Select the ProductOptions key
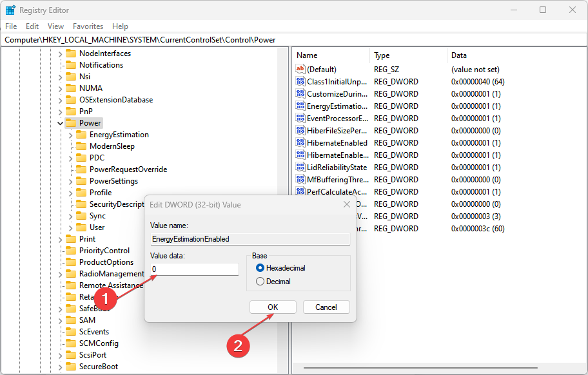Viewport: 588px width, 375px height. 106,262
